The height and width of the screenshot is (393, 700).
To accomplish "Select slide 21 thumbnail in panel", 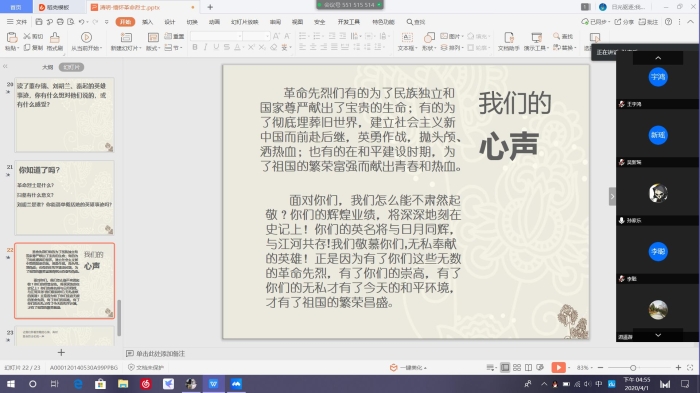I will point(64,198).
